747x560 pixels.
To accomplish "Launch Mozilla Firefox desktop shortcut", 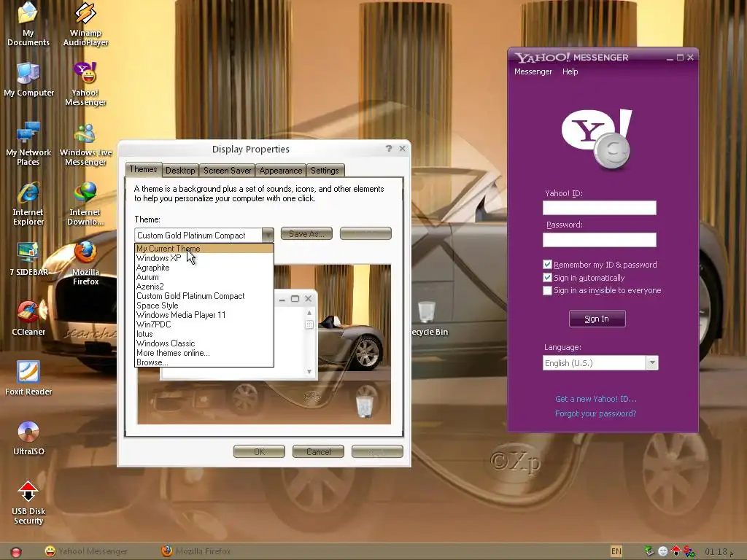I will [x=86, y=263].
